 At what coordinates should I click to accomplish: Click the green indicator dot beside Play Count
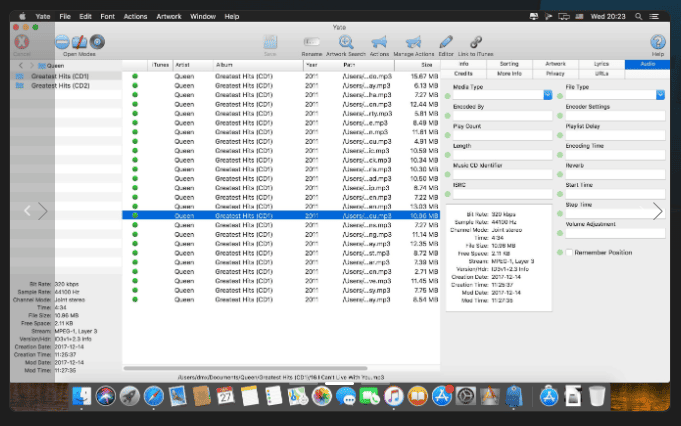coord(448,135)
